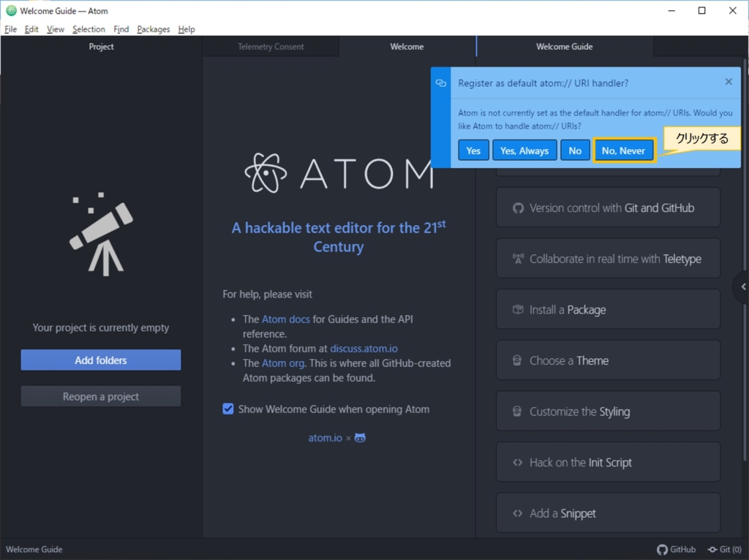Image resolution: width=749 pixels, height=560 pixels.
Task: Expand Hack on the Init Script section
Action: click(x=608, y=462)
